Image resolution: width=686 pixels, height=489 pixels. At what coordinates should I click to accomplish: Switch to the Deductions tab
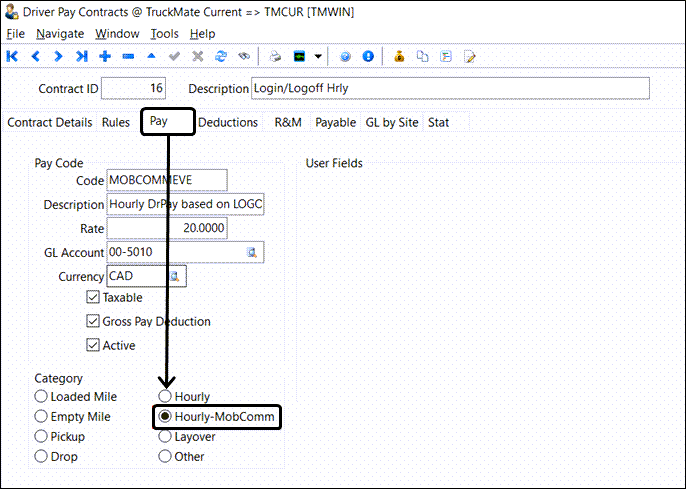[228, 122]
